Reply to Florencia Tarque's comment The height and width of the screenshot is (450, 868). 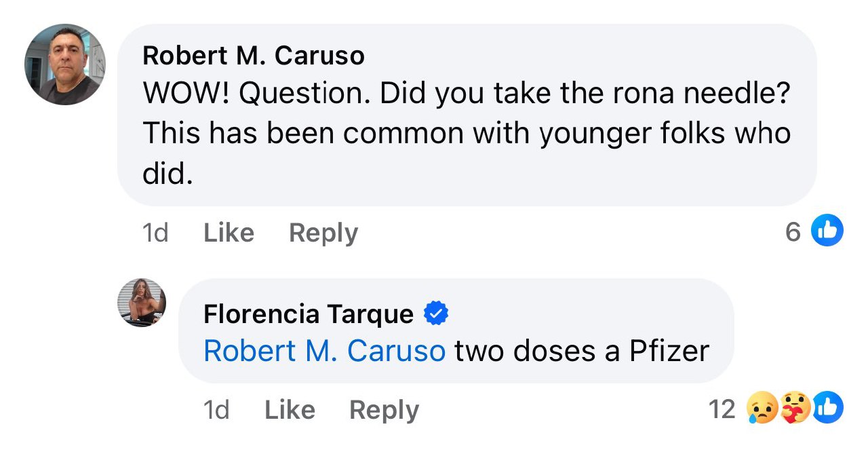coord(384,409)
